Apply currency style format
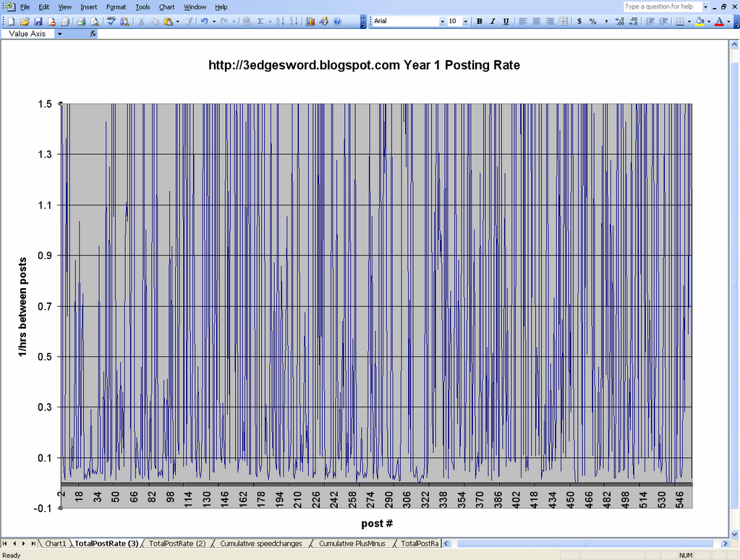This screenshot has width=740, height=560. (579, 21)
